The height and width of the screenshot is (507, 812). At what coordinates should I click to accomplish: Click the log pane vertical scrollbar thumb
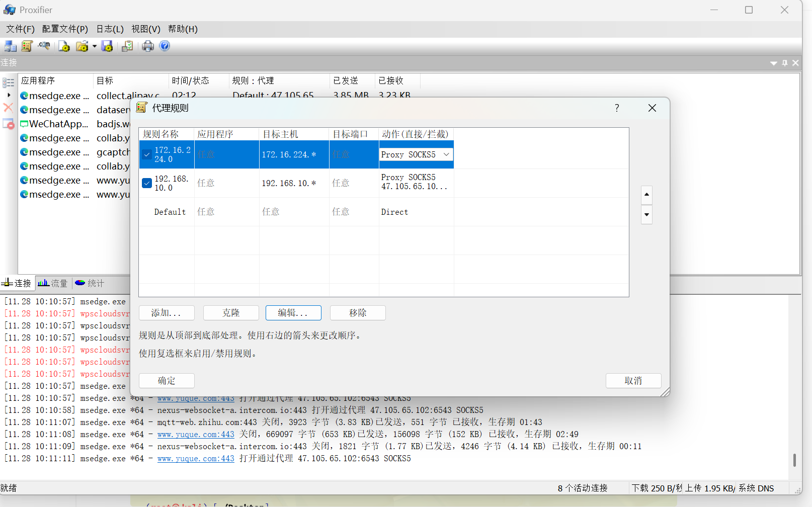coord(794,460)
